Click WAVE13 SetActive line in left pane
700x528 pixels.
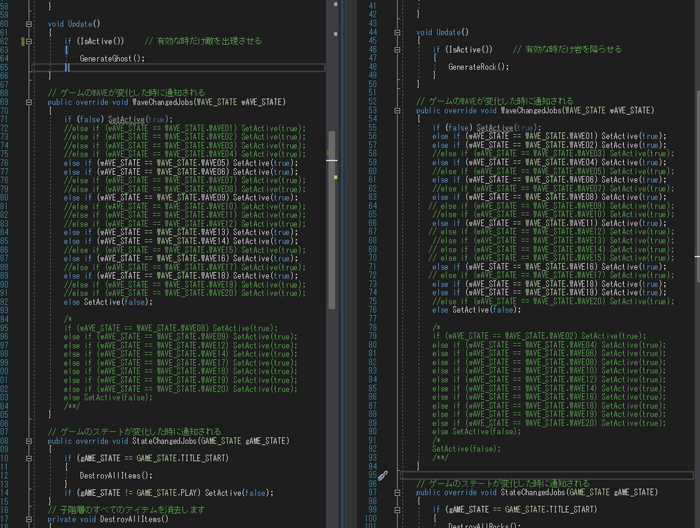point(181,233)
